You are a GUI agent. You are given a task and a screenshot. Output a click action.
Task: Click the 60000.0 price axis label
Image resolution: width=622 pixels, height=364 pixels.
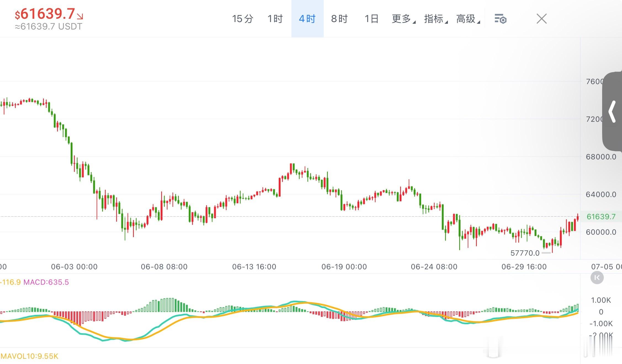(601, 232)
